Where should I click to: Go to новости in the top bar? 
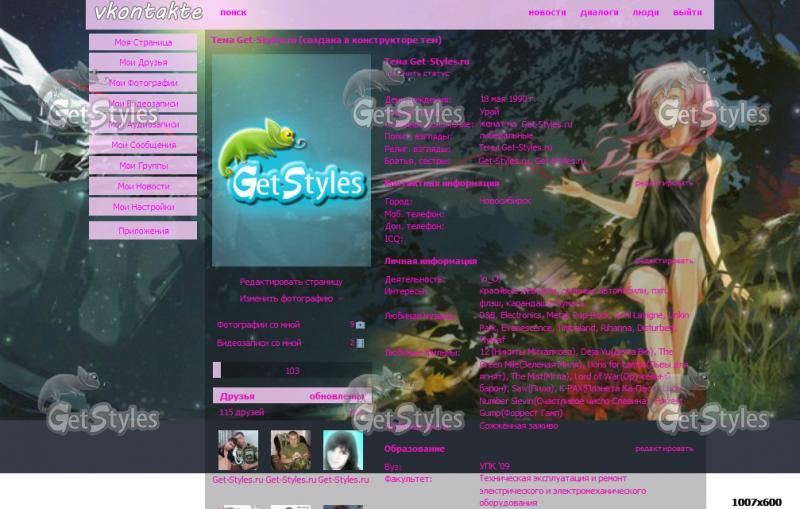[x=547, y=12]
